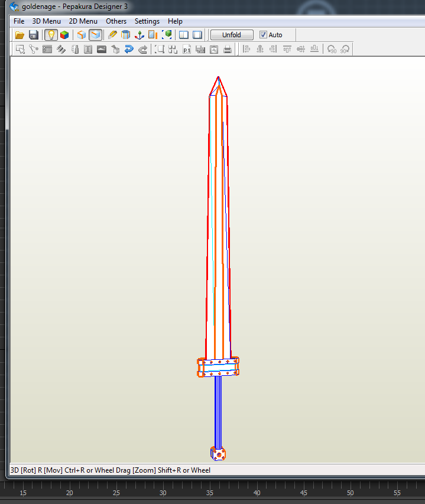Click the Unfold button
The image size is (425, 504).
[x=232, y=35]
